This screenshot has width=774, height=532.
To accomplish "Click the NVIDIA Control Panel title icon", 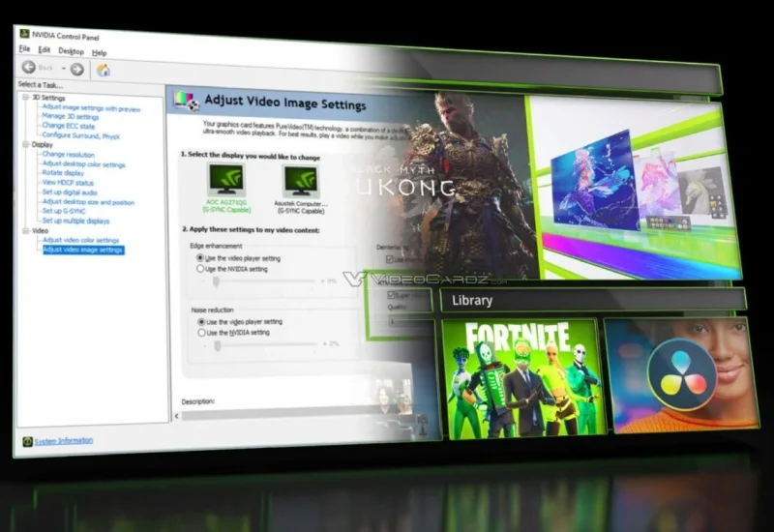I will point(23,33).
